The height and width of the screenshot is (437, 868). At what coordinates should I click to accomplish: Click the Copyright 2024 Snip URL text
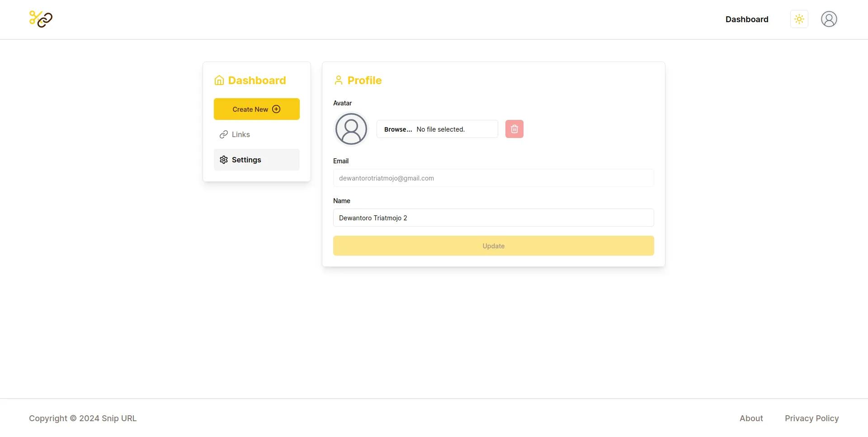point(83,418)
